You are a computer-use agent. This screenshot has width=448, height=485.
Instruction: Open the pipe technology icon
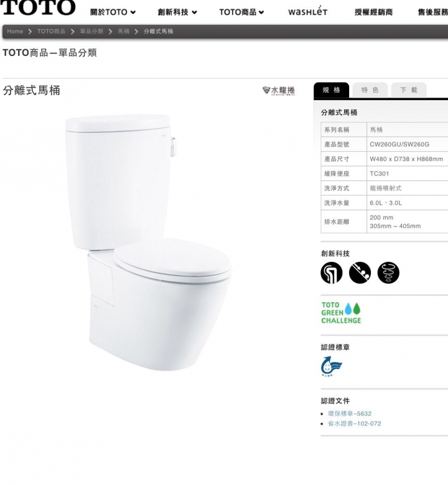[332, 272]
